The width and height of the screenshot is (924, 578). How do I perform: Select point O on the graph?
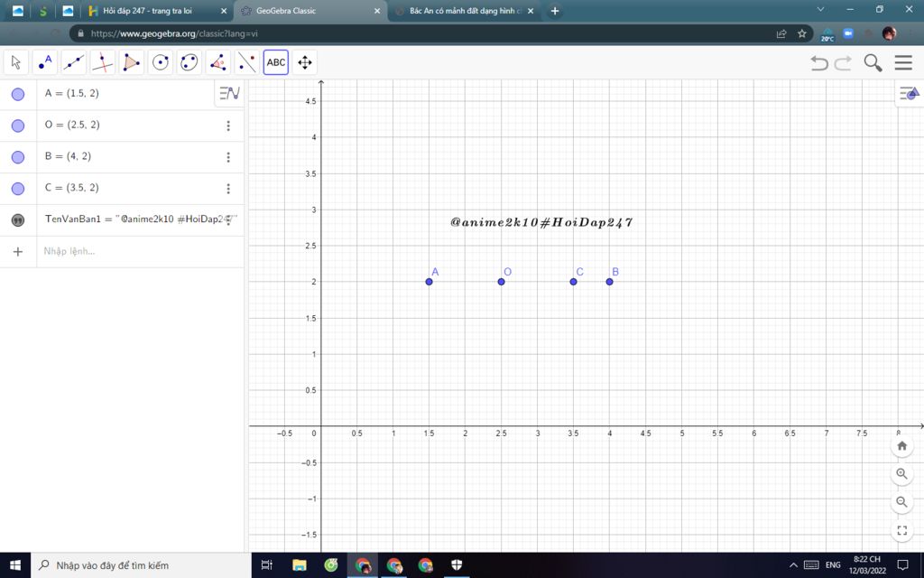point(501,282)
